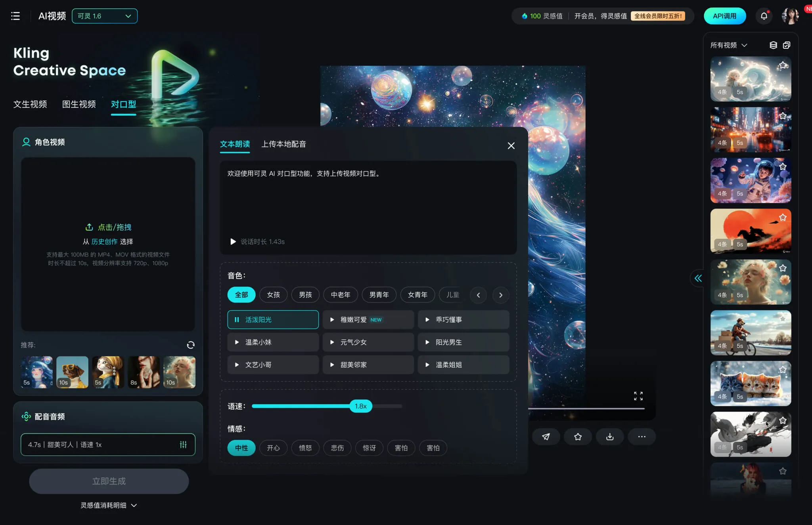Select the 悲伤 emotion option
Viewport: 812px width, 525px height.
[337, 448]
